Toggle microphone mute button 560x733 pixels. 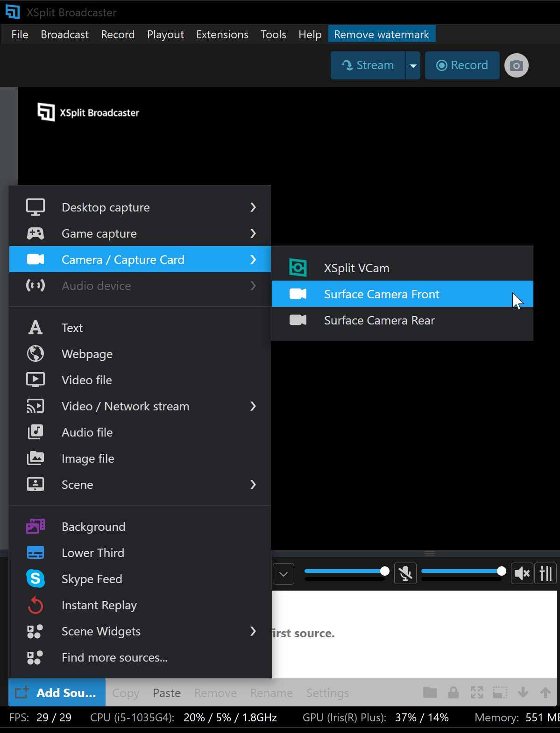point(405,573)
